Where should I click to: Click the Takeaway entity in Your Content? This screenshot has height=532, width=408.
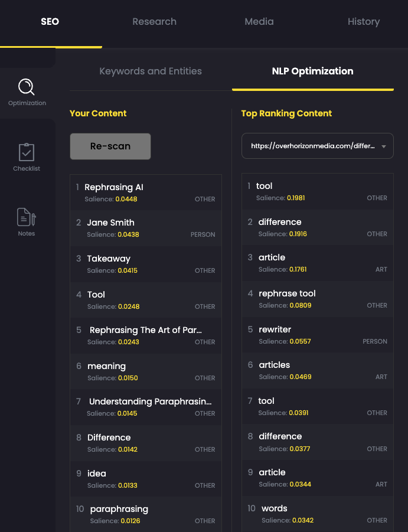coord(146,264)
